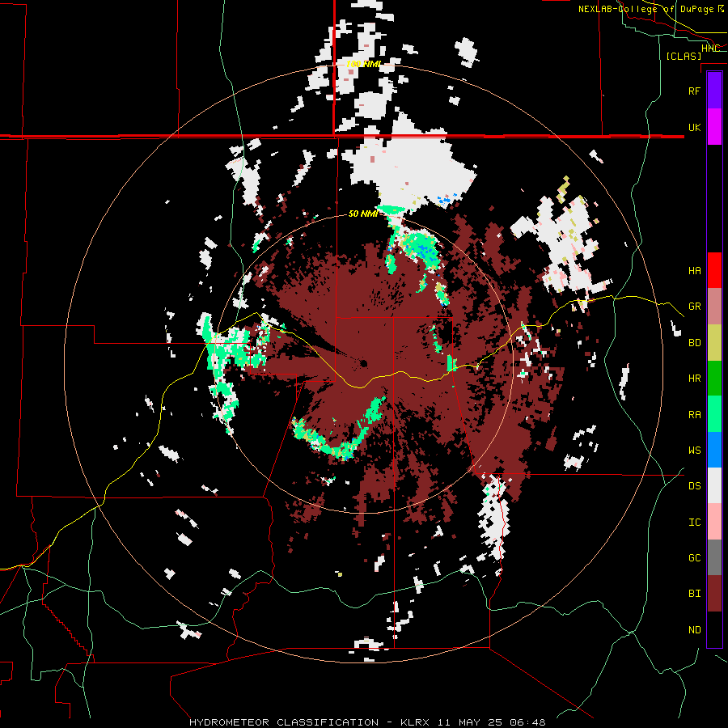Click the HA legend label
The image size is (728, 728).
(x=694, y=271)
